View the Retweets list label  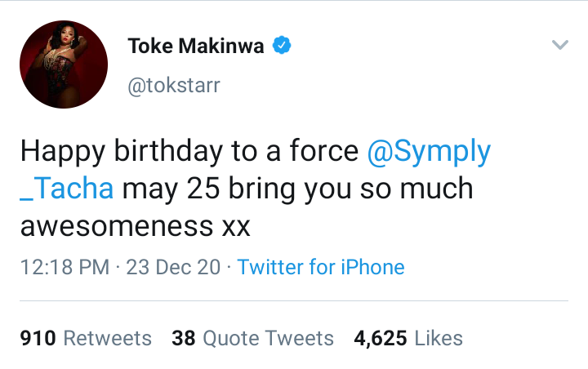click(107, 338)
